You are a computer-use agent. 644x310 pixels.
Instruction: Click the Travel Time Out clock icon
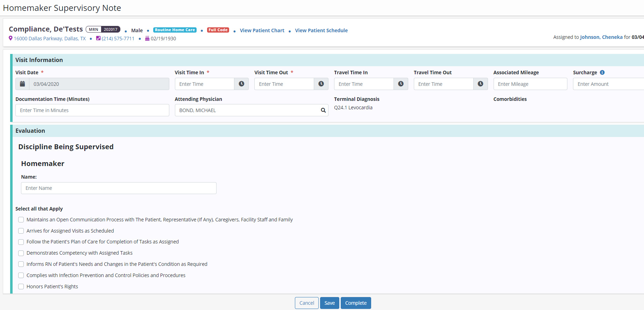pos(480,84)
